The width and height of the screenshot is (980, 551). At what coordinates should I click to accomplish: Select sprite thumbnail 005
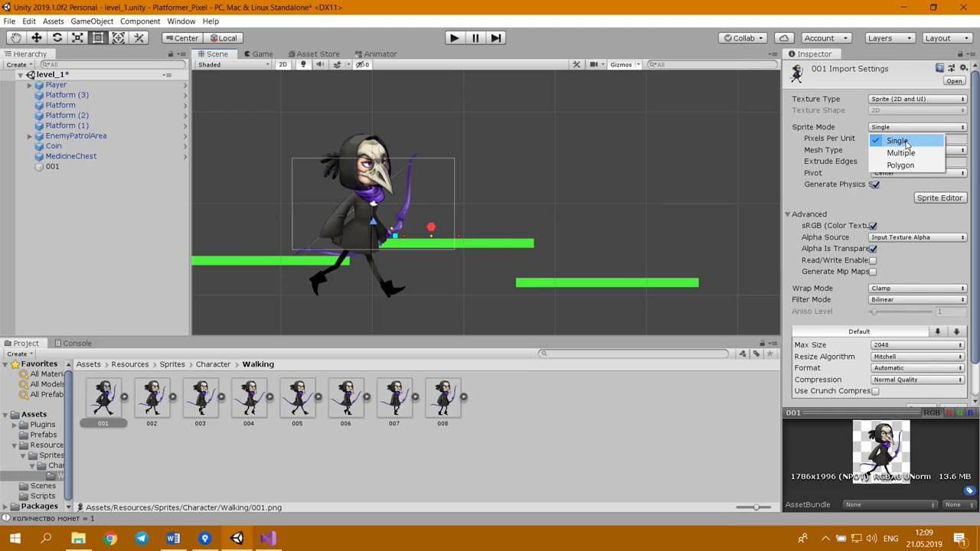coord(297,398)
